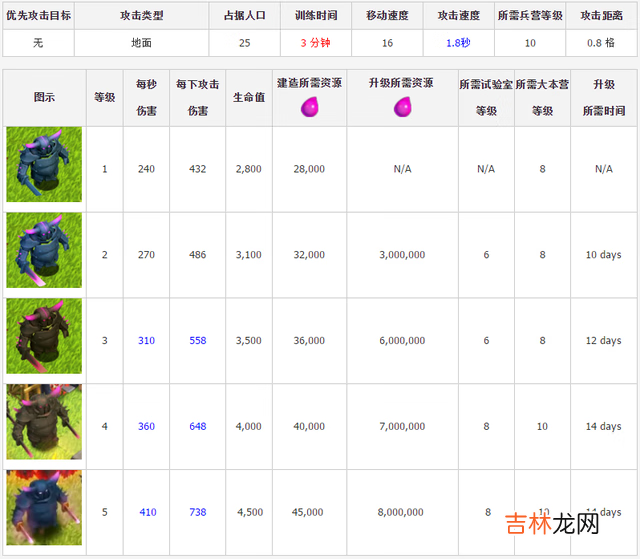Click the '所需大本营 等级' column header
Screen dimensions: 640x559
[542, 97]
